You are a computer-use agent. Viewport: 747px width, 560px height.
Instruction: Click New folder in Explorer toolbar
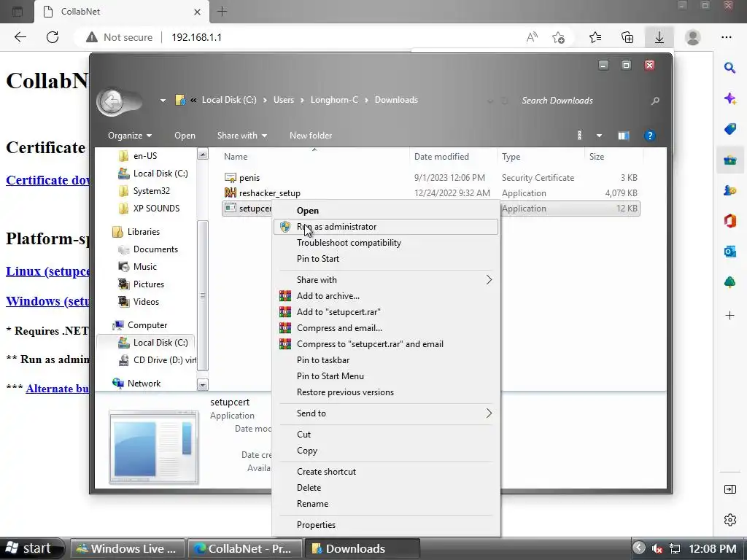[x=311, y=136]
